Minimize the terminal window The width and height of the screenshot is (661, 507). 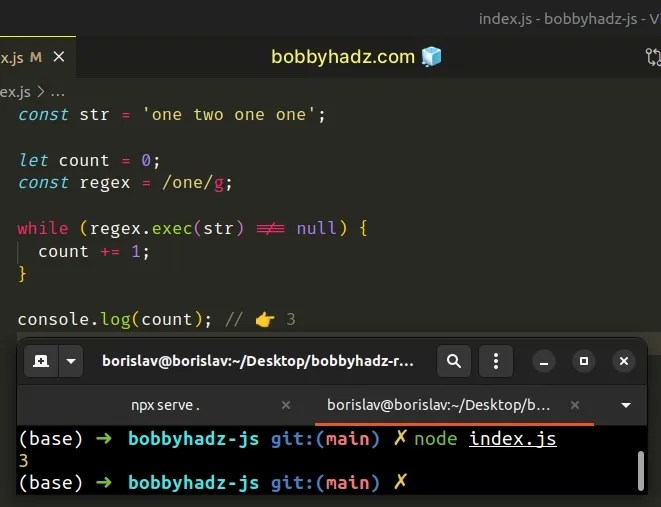point(544,361)
